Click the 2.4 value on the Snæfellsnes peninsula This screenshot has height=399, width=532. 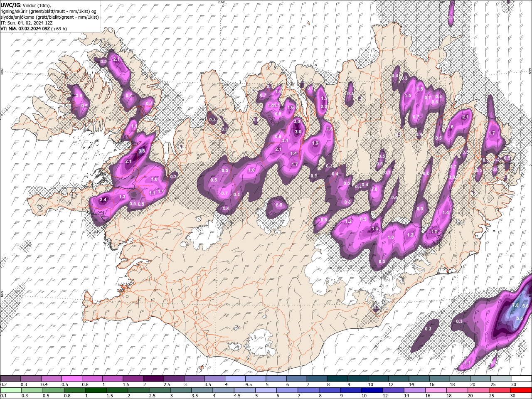tap(103, 200)
